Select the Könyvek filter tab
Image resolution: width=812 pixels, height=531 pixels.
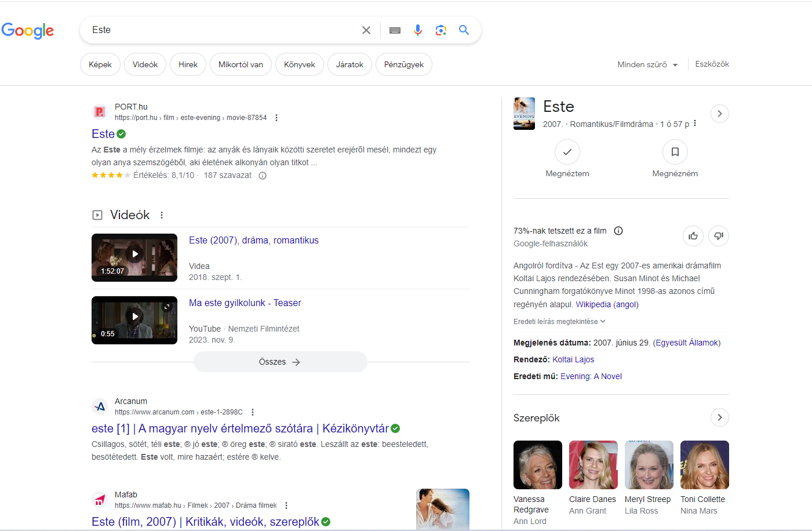tap(300, 64)
